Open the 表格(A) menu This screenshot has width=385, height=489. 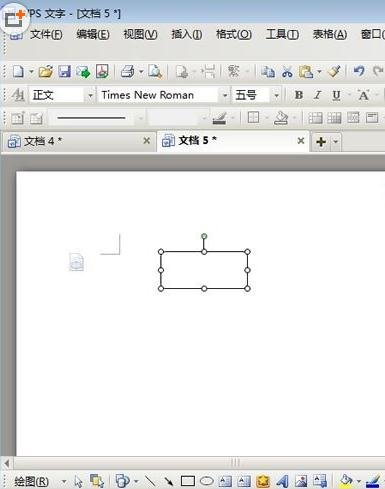click(330, 34)
